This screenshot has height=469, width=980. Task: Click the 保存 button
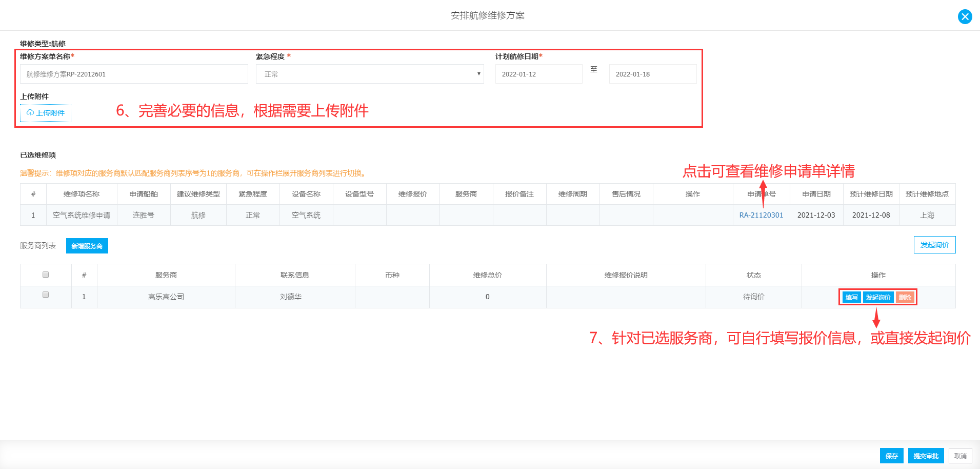(891, 456)
